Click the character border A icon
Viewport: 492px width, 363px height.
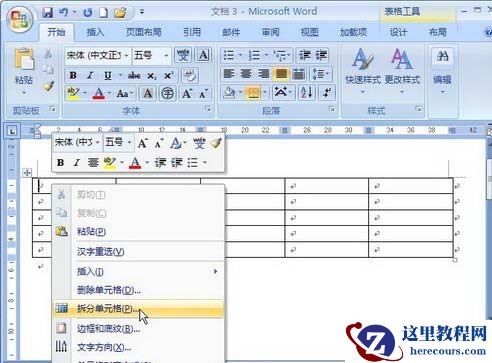coord(203,55)
